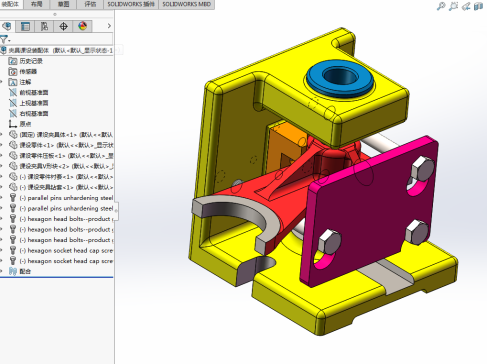Viewport: 487px width, 364px height.
Task: Click the Zoom to Fit magnifier icon
Action: 441,6
